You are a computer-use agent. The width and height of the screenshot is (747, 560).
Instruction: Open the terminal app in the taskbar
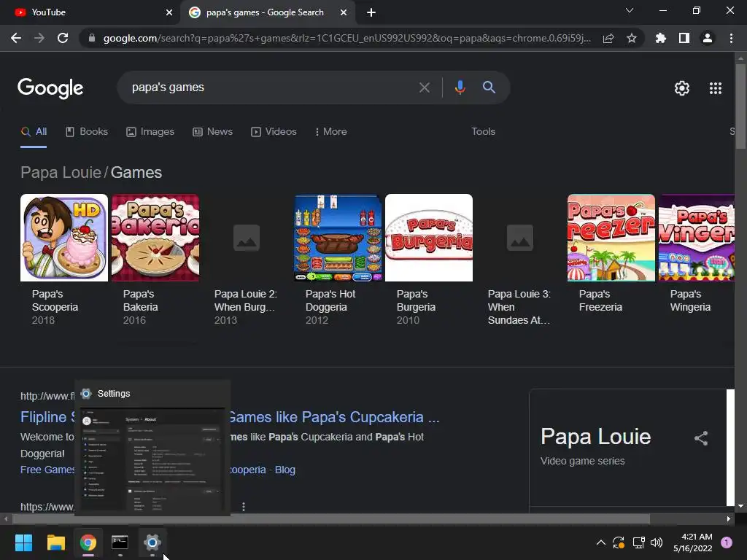[120, 542]
